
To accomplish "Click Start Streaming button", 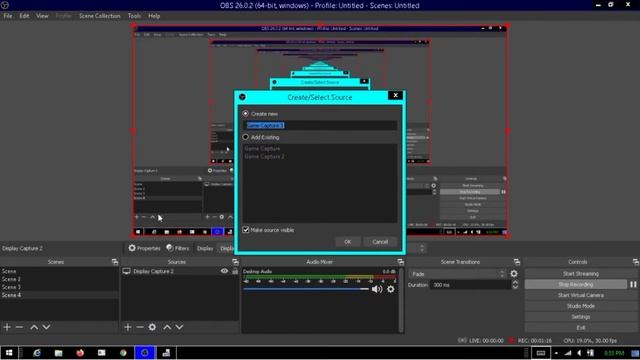I will point(580,273).
